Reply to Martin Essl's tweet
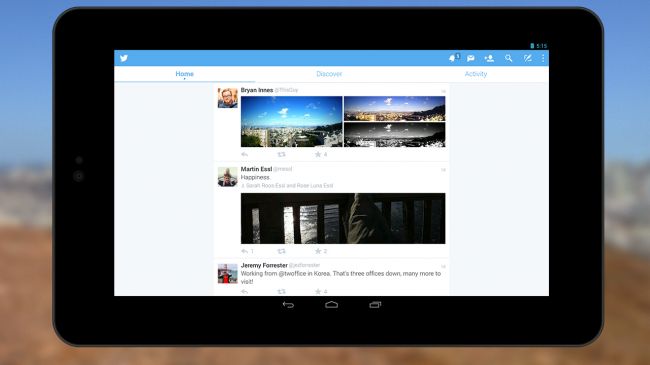 pos(245,251)
